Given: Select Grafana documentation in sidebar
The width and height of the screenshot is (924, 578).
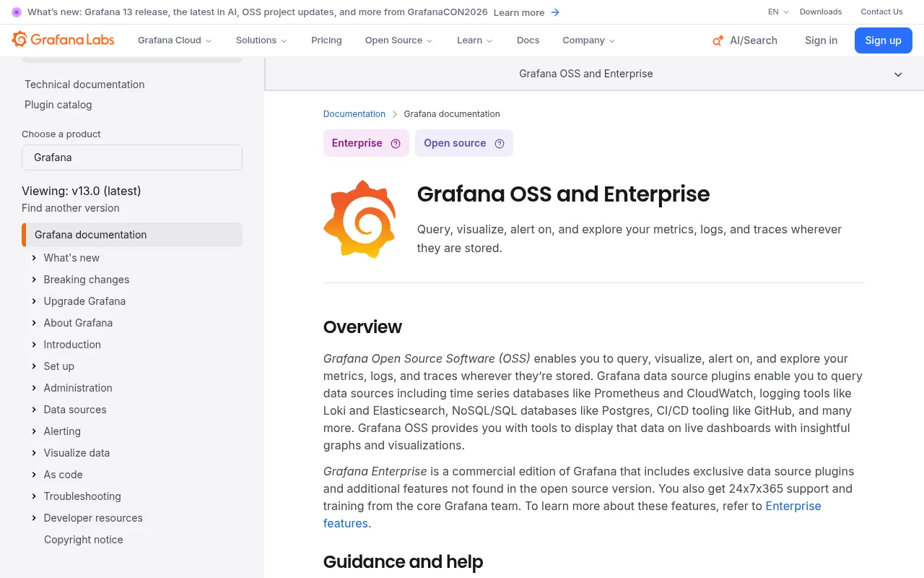Looking at the screenshot, I should pos(132,235).
